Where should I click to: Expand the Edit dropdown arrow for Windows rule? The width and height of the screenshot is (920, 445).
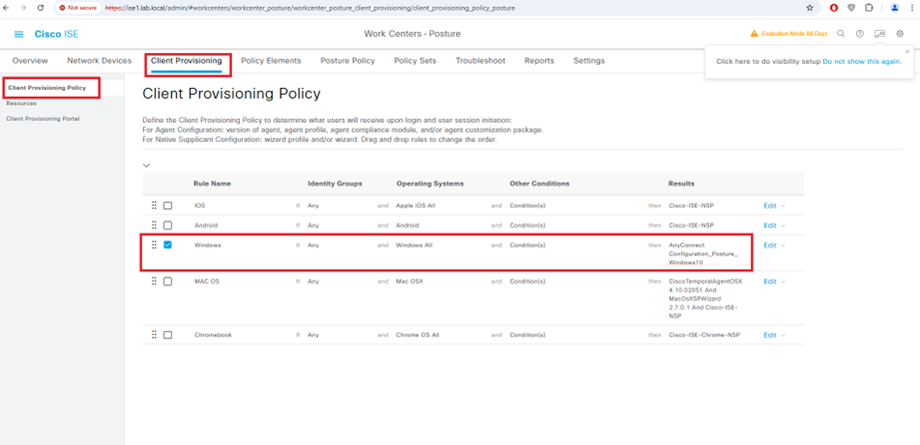[783, 245]
